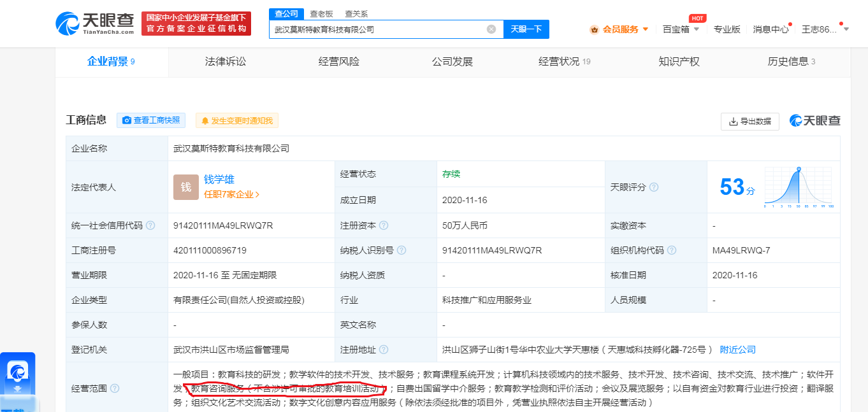Expand 任职7家企业 link
Screen dimensions: 868x412
point(231,195)
